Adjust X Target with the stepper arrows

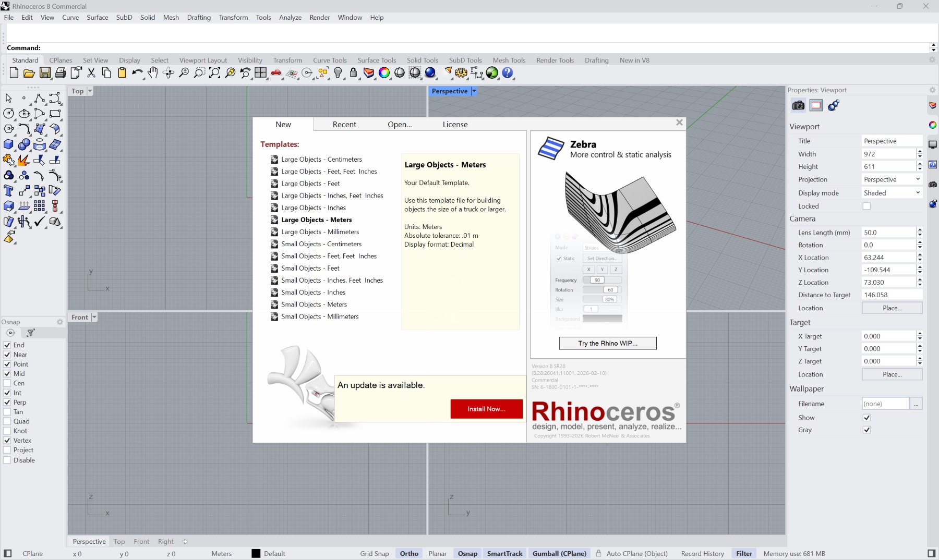coord(920,336)
